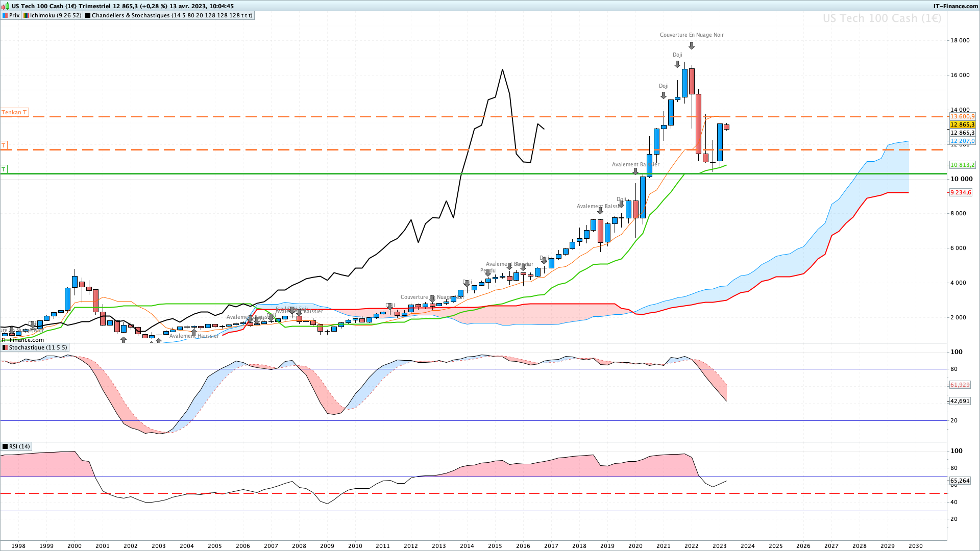Click the highlighted 12 865,3 current price tag
Image resolution: width=980 pixels, height=551 pixels.
[962, 124]
